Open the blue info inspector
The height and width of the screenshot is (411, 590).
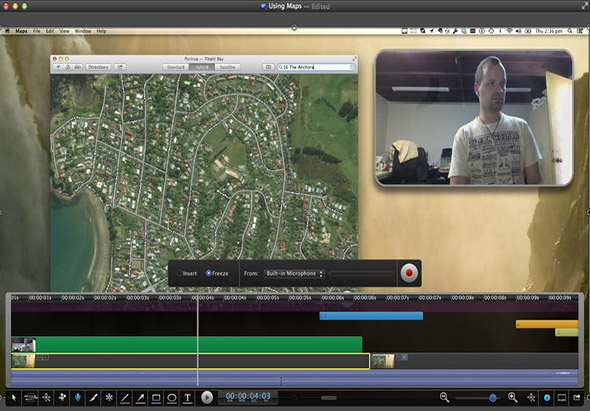tap(547, 397)
